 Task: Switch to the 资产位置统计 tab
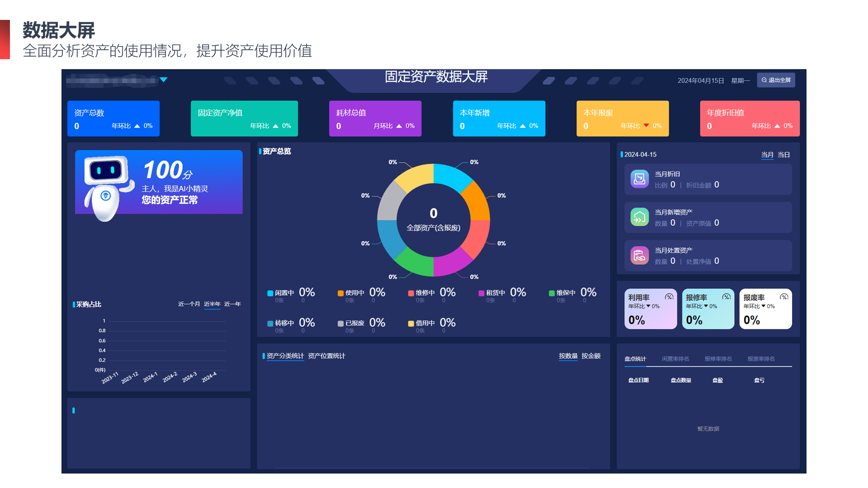coord(326,356)
